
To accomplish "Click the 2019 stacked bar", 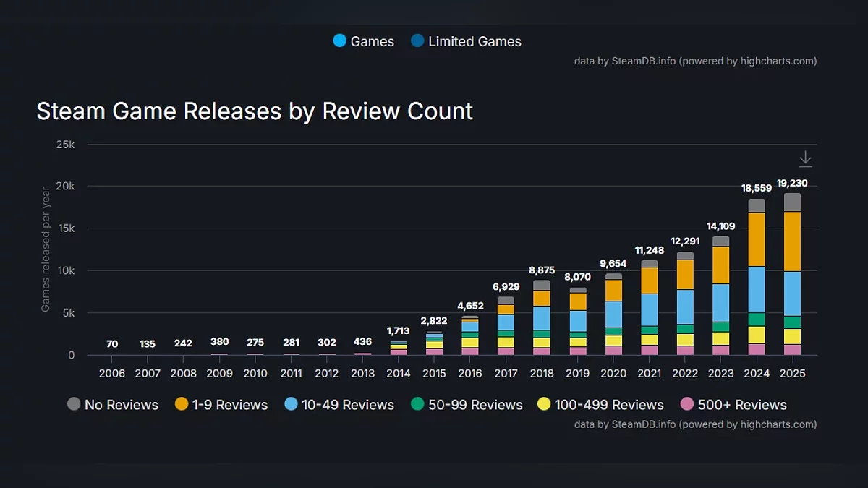I will 578,321.
